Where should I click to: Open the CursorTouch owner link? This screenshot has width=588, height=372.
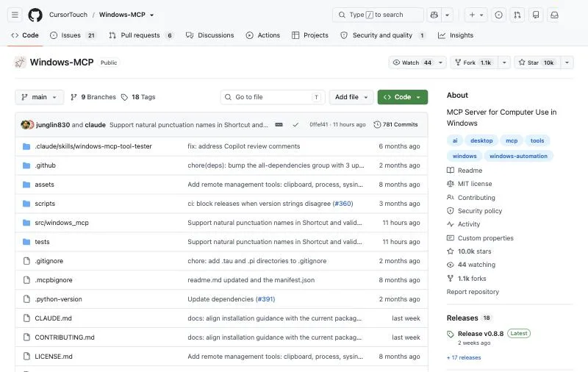tap(68, 15)
